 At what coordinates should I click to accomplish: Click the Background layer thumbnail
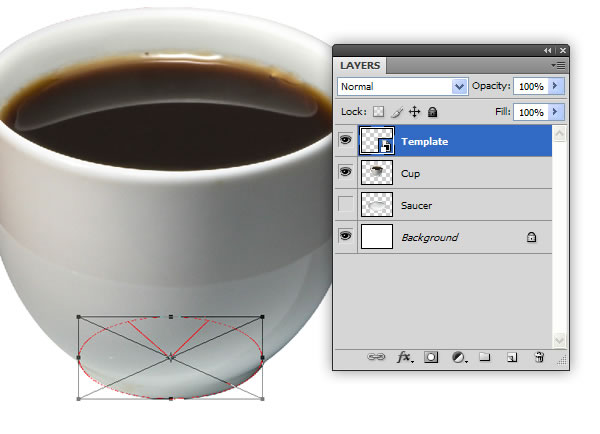click(377, 237)
